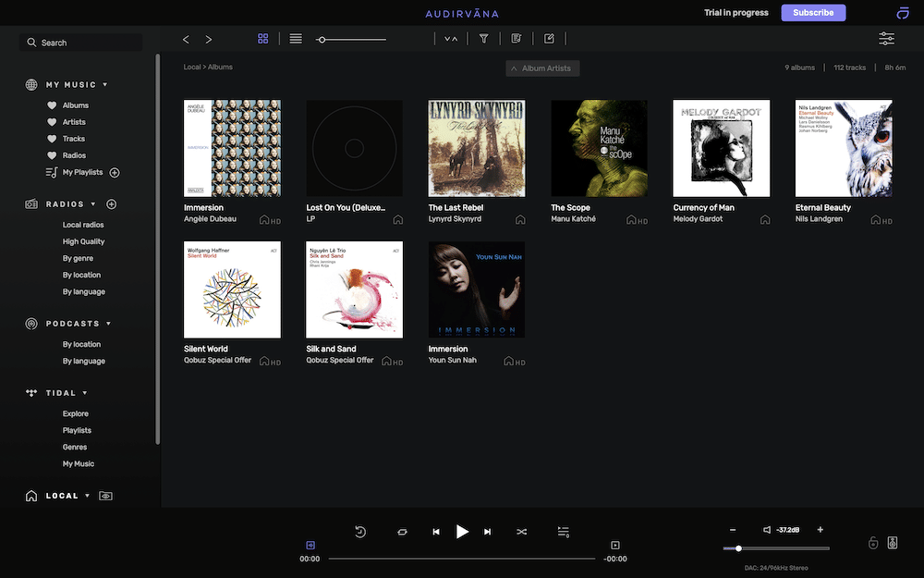
Task: Collapse the Radios section
Action: [93, 204]
